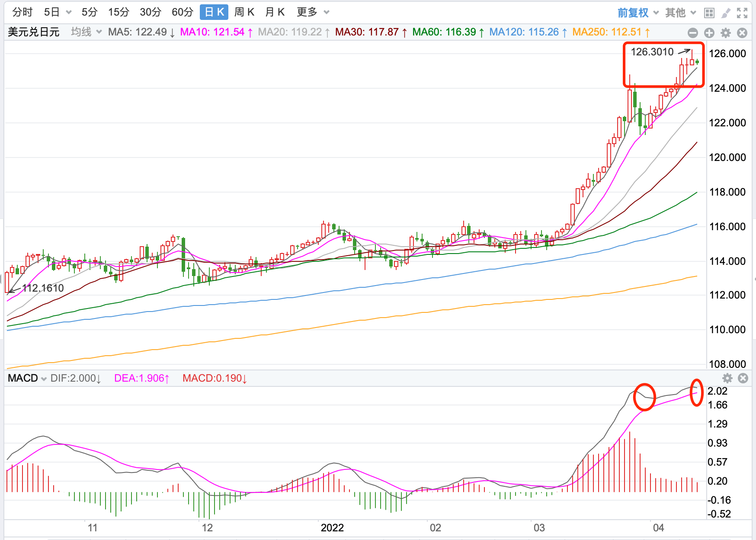Viewport: 756px width, 540px height.
Task: Click the plus icon in the moving average bar
Action: pos(709,33)
